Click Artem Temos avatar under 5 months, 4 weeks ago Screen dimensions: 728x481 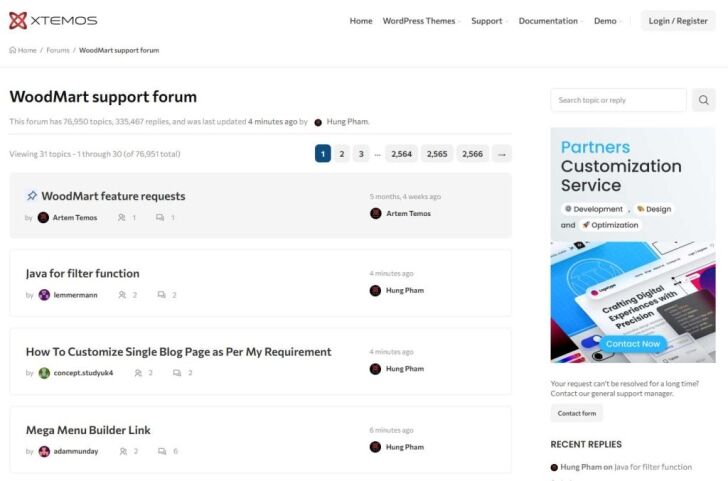(x=376, y=213)
